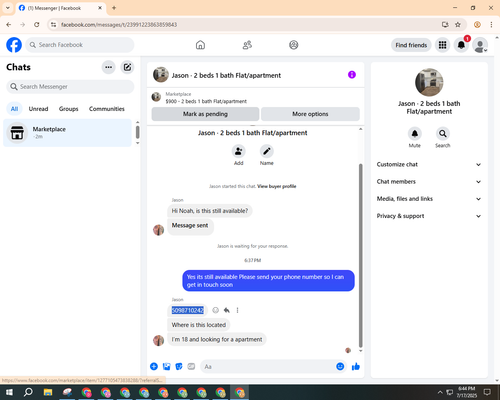Image resolution: width=500 pixels, height=400 pixels.
Task: Expand the Chat members section
Action: (x=429, y=182)
